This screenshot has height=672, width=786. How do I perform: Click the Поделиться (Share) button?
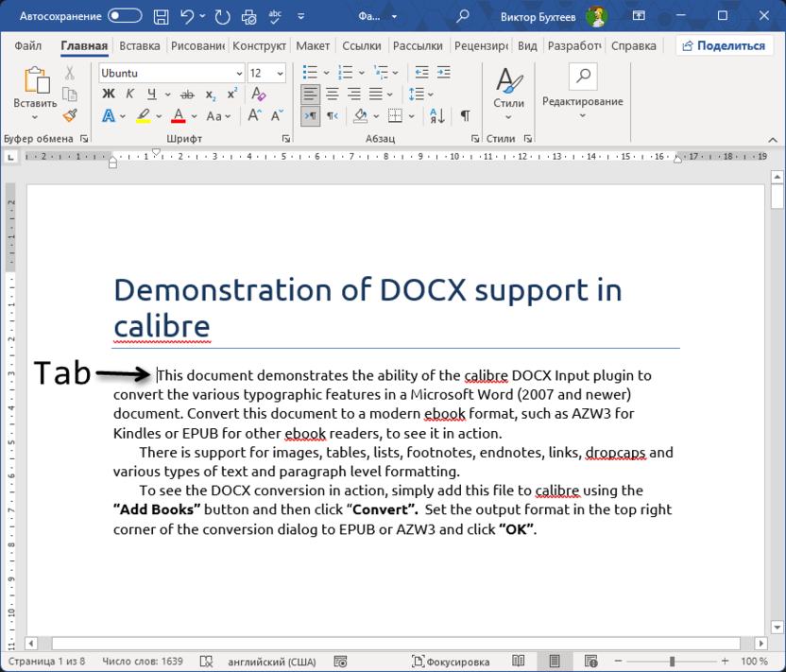[x=725, y=45]
